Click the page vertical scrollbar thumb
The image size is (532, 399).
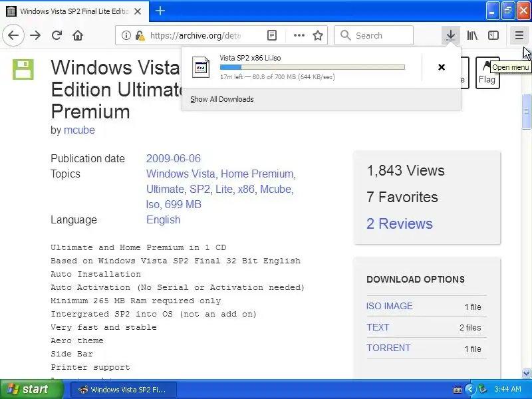pos(526,112)
